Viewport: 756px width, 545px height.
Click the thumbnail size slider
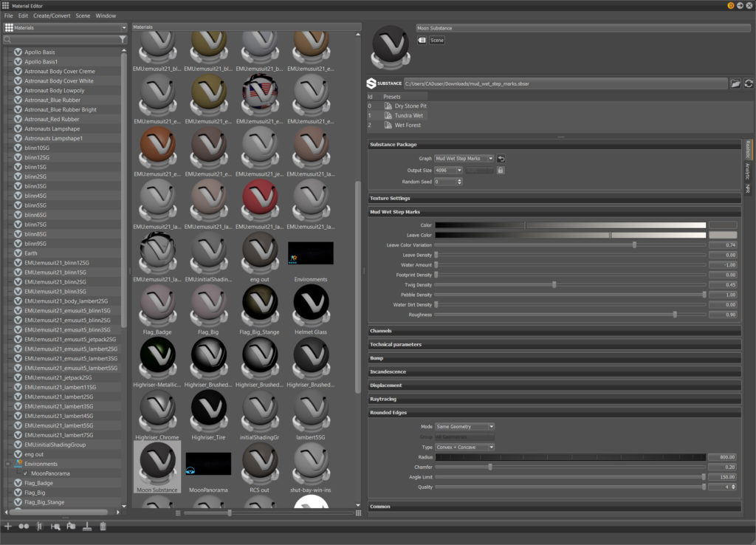coord(268,513)
